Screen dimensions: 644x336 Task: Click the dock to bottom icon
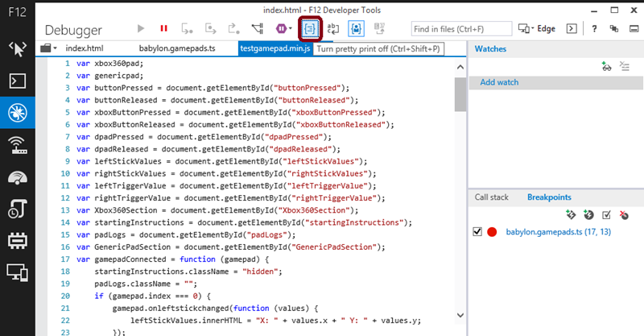(x=634, y=28)
